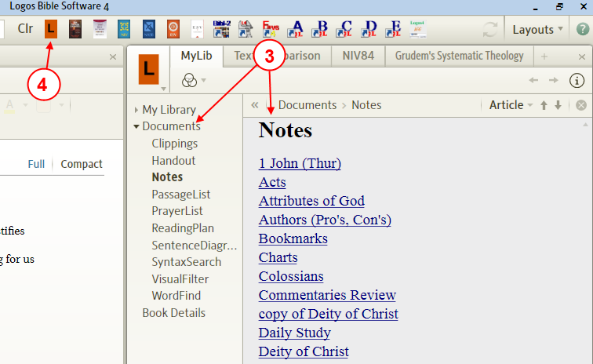Close the left panel
The height and width of the screenshot is (364, 593).
tap(113, 57)
